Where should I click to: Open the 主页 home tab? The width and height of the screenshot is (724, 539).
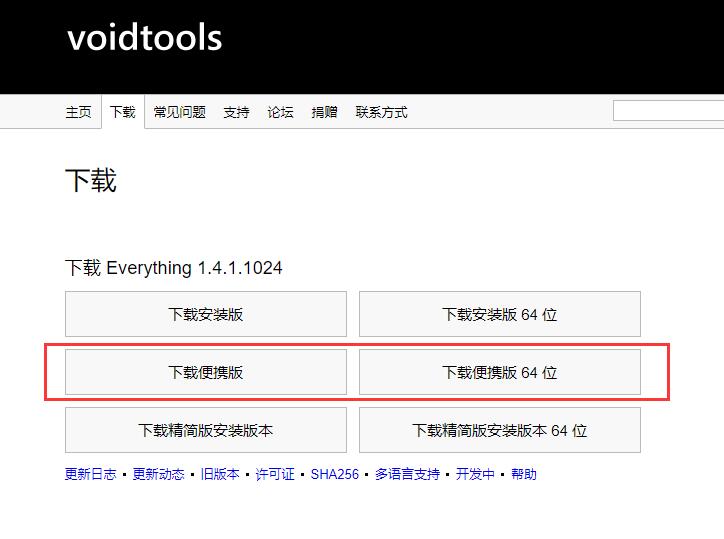(x=78, y=112)
